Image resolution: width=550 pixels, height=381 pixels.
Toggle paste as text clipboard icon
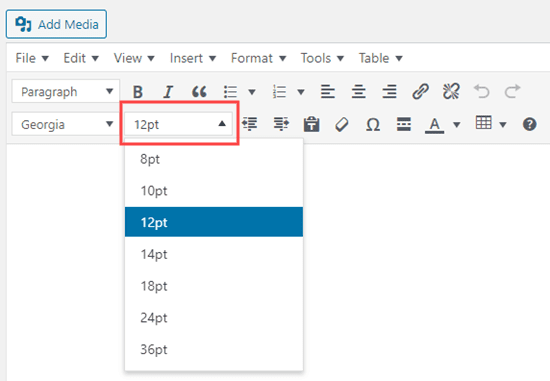(x=311, y=124)
